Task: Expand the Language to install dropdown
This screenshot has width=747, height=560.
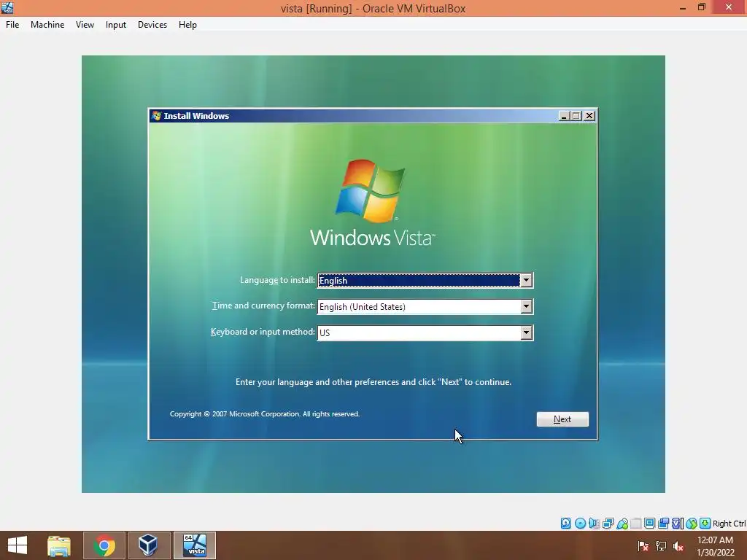Action: [526, 281]
